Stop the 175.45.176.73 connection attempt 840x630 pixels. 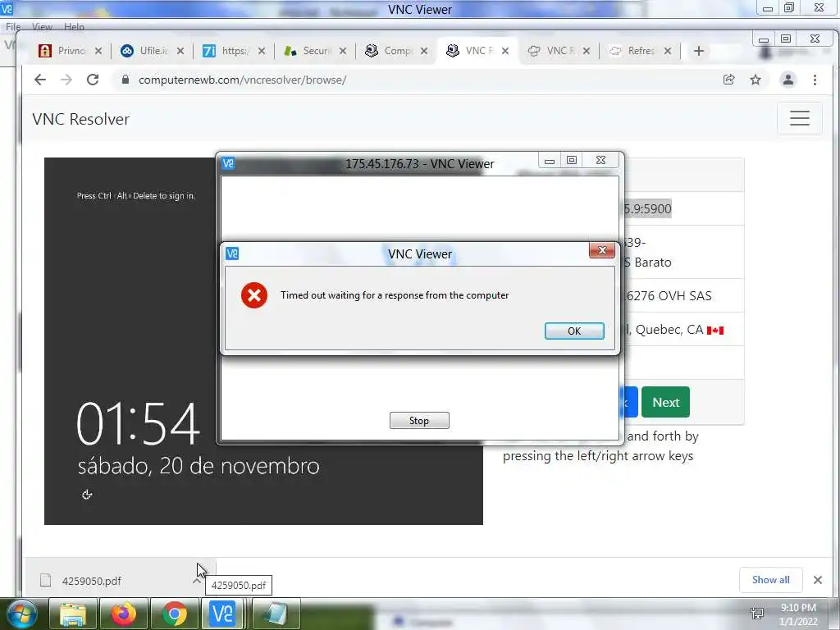(x=419, y=421)
